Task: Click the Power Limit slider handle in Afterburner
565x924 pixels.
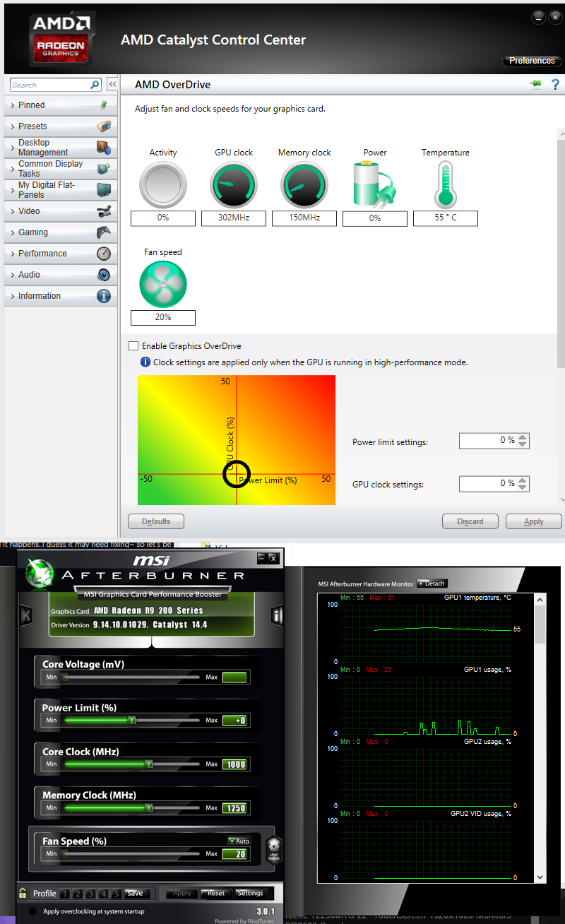Action: click(x=132, y=721)
